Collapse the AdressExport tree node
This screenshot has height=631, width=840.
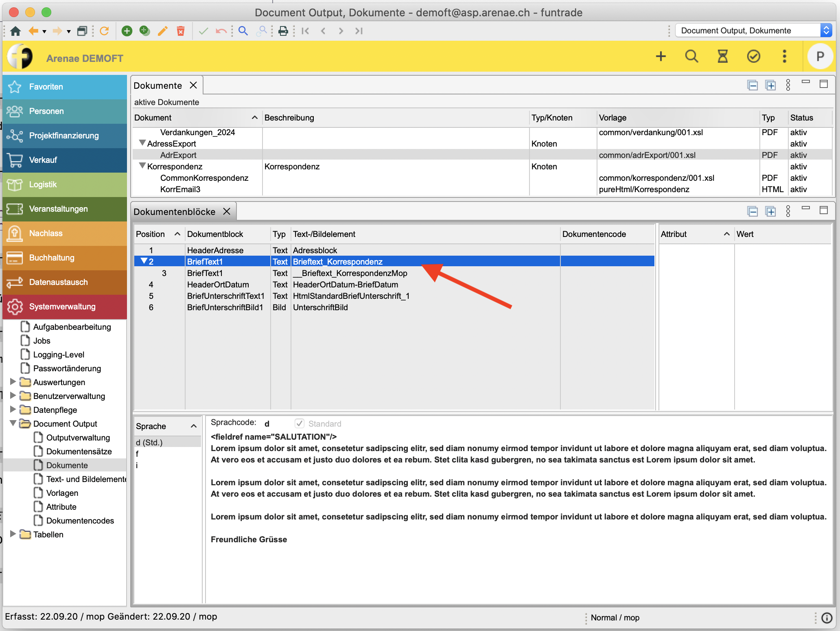142,143
